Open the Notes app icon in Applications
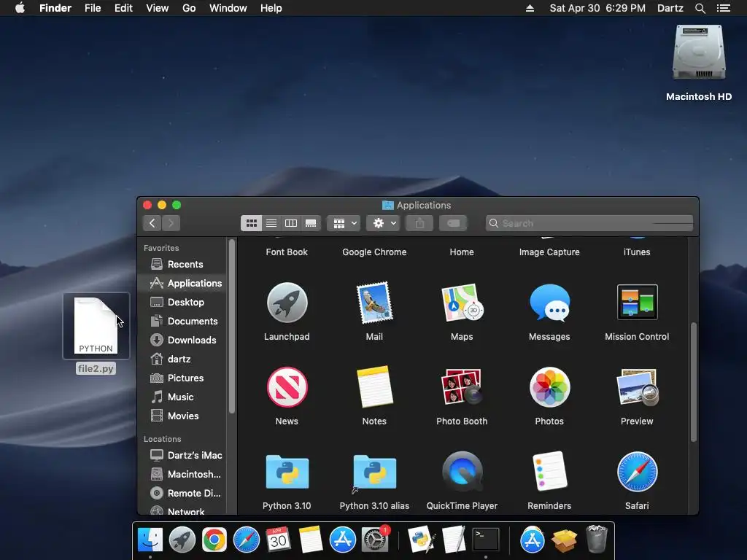 click(x=374, y=386)
